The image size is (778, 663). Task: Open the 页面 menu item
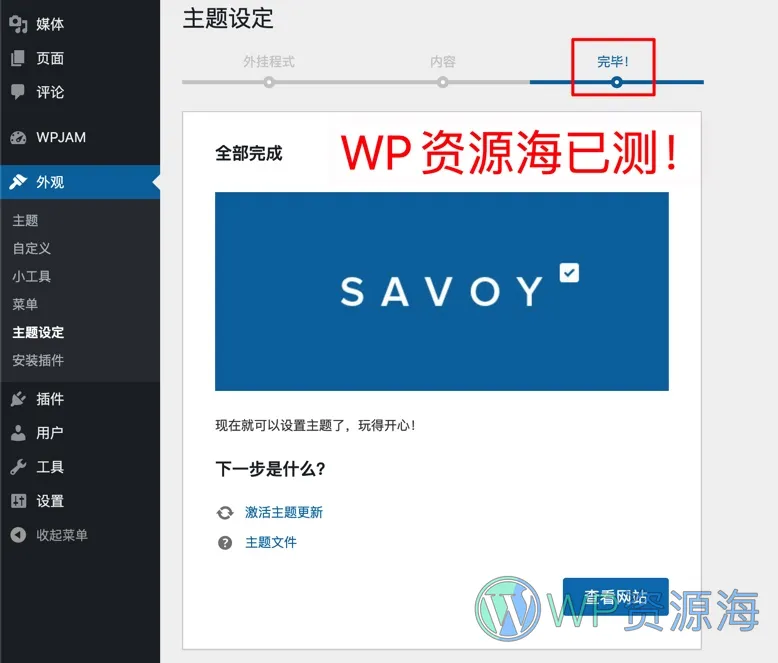[80, 58]
